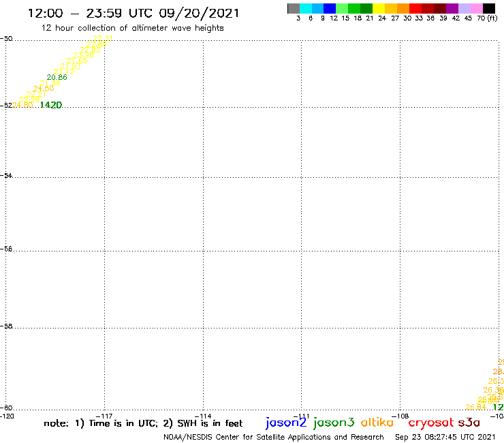Image resolution: width=504 pixels, height=443 pixels.
Task: Click the green track time label 1420
Action: 51,105
